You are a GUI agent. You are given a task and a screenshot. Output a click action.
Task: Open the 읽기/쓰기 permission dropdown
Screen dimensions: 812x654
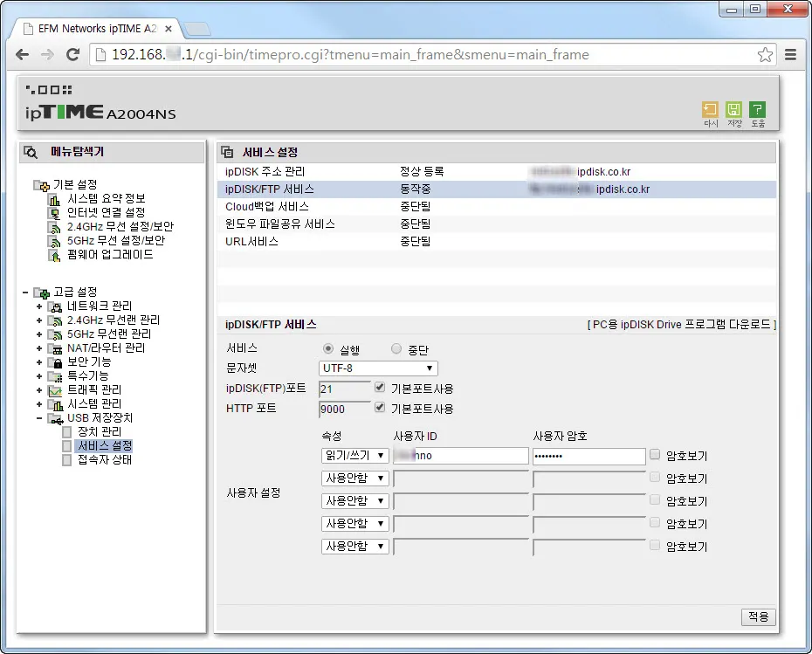[354, 456]
